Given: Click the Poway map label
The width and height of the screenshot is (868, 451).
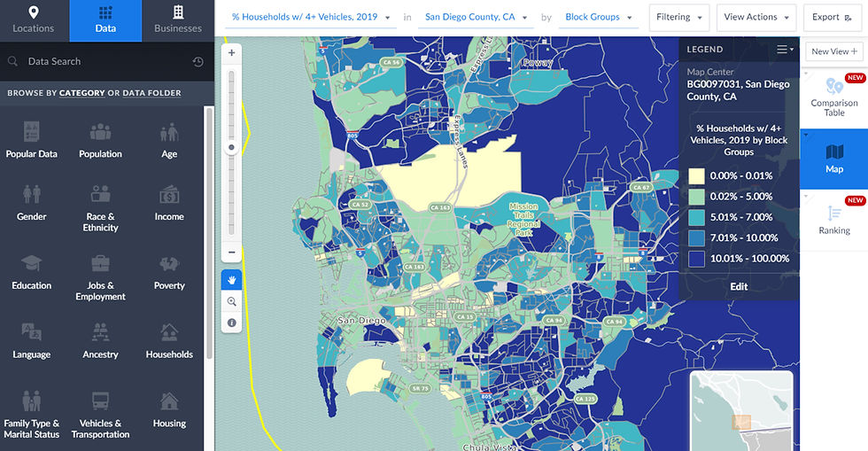Looking at the screenshot, I should click(538, 63).
